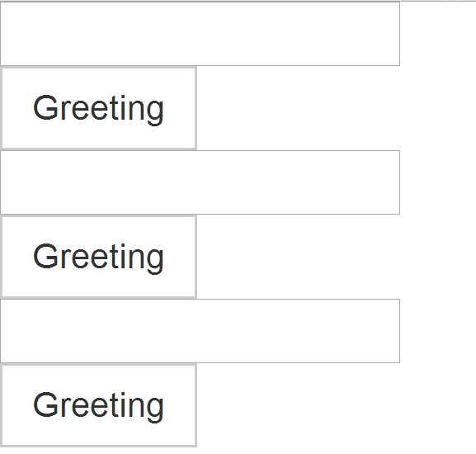
Task: Focus the input between the first two Greeting buttons
Action: (x=200, y=182)
